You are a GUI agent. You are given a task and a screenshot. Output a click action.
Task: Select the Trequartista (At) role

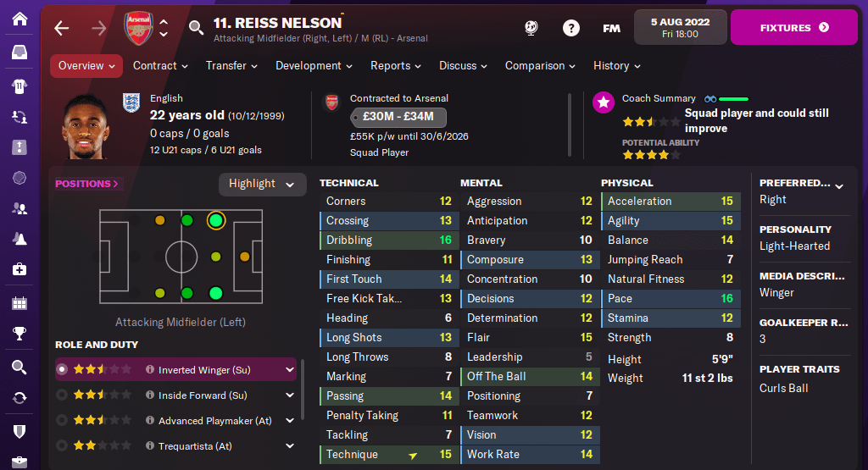point(194,446)
